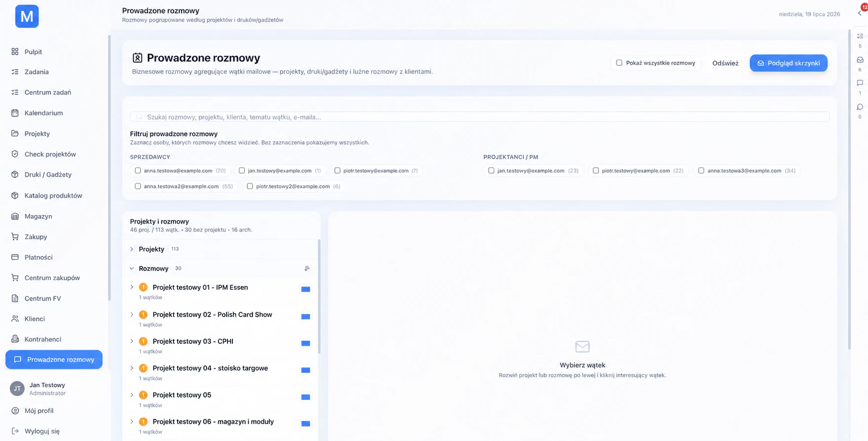868x441 pixels.
Task: Open the right-rail inbox tray icon
Action: (x=860, y=60)
